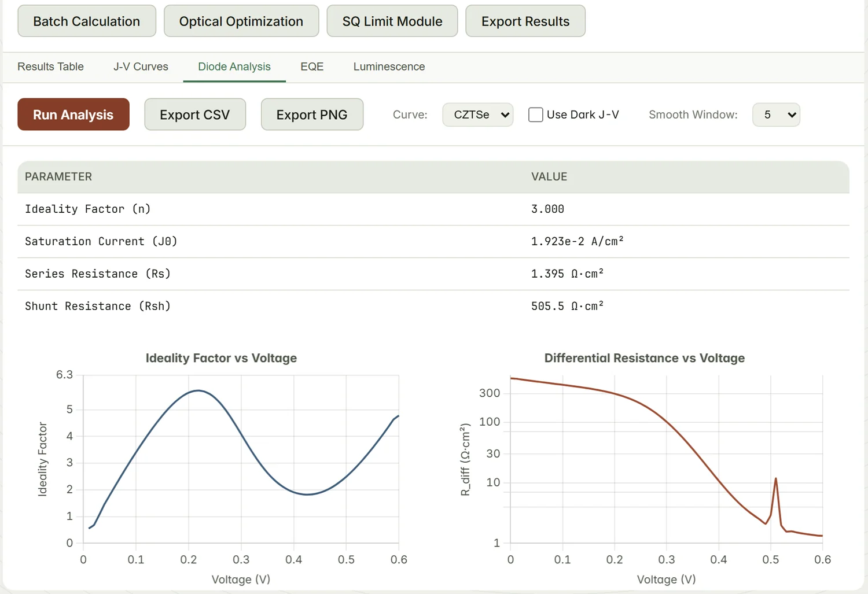This screenshot has width=868, height=594.
Task: Click the Smooth Window: label
Action: [693, 115]
